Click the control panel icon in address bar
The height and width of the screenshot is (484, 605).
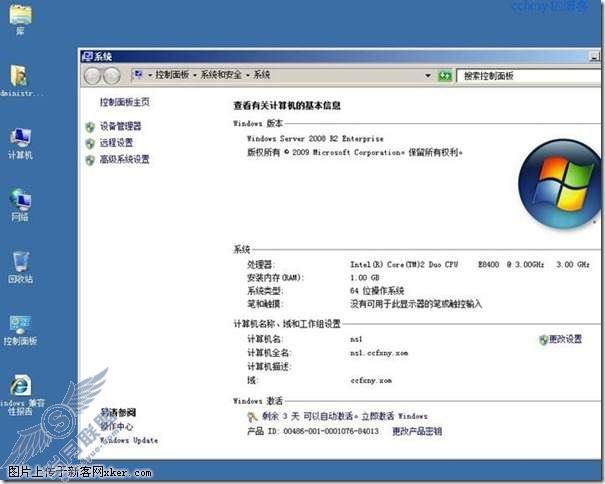(138, 74)
